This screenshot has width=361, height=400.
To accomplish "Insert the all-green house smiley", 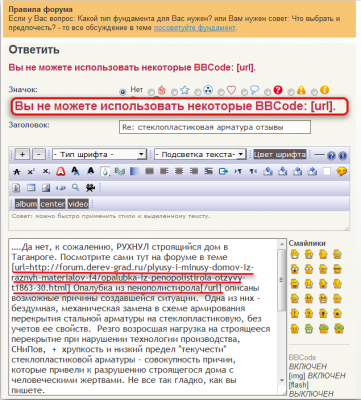I will point(309,329).
